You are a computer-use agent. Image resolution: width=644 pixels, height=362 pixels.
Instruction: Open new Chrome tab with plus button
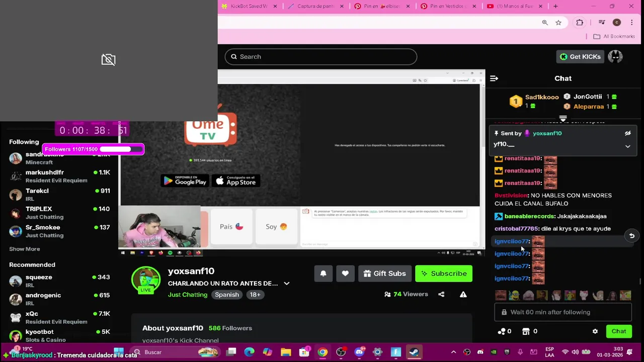click(555, 6)
